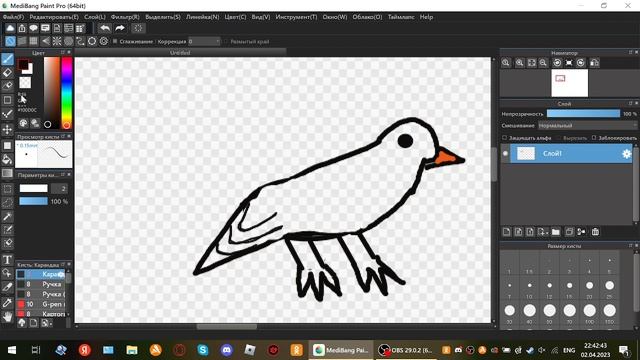Click the rotate right icon in Navigator

point(581,63)
